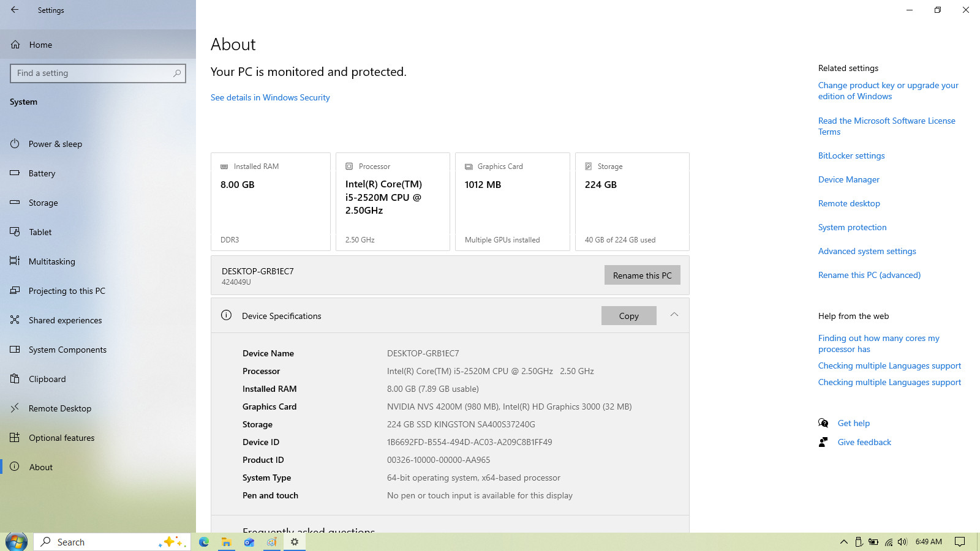Collapse the Device Specifications section
This screenshot has width=980, height=551.
pyautogui.click(x=674, y=315)
